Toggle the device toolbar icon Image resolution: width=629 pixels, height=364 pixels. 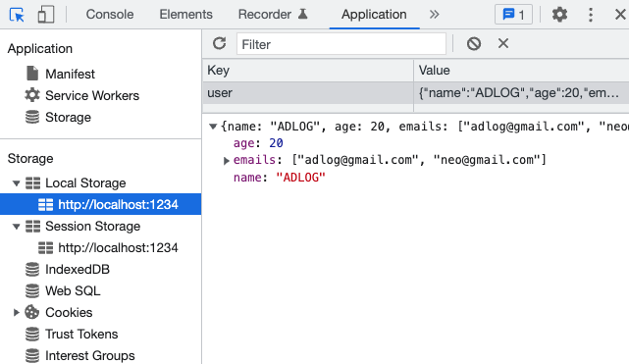click(46, 15)
